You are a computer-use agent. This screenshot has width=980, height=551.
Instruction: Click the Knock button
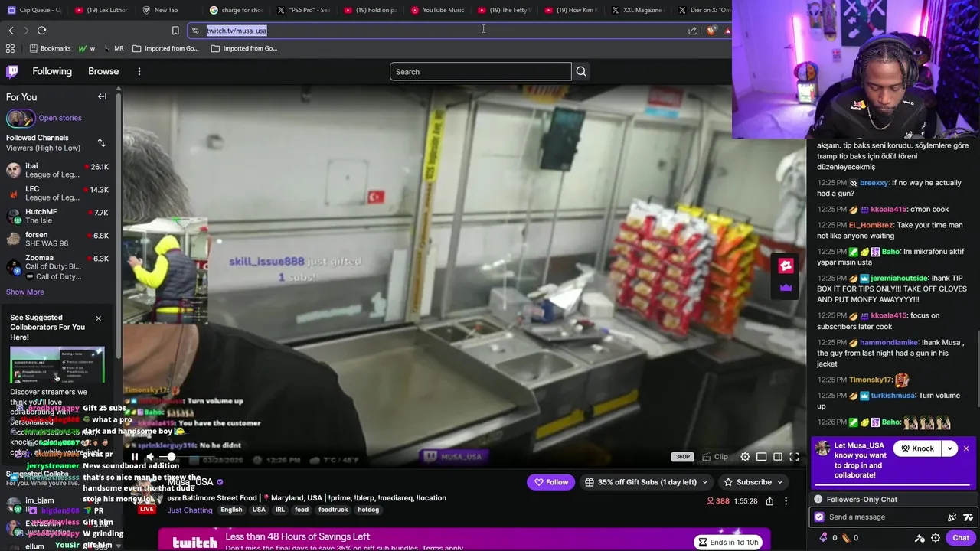coord(917,448)
